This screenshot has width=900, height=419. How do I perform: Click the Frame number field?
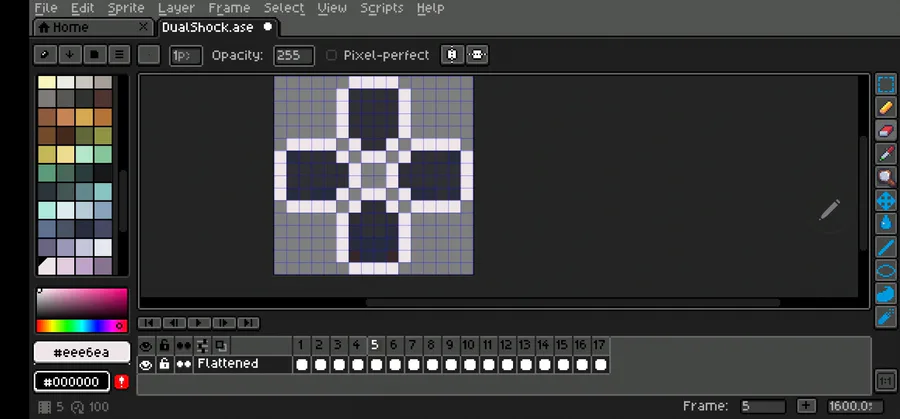(x=762, y=406)
